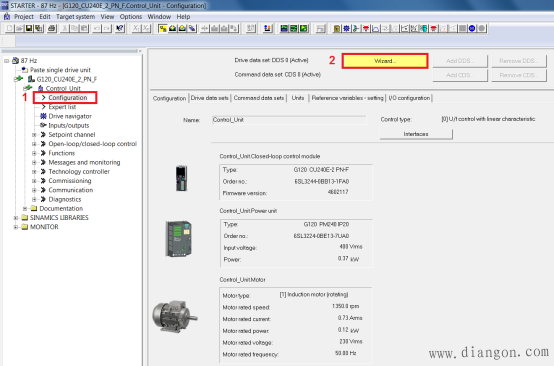Click the cyan device toolbar icon
Viewport: 554px width, 366px height.
424,28
